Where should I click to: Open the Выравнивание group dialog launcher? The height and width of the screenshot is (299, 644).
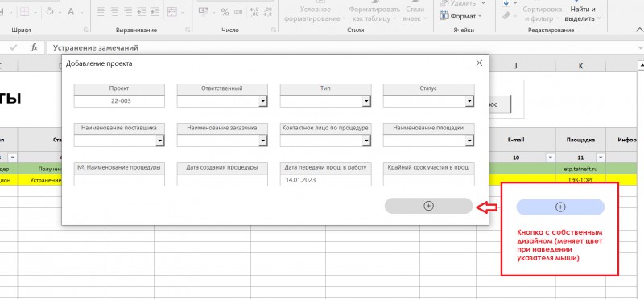(x=188, y=30)
